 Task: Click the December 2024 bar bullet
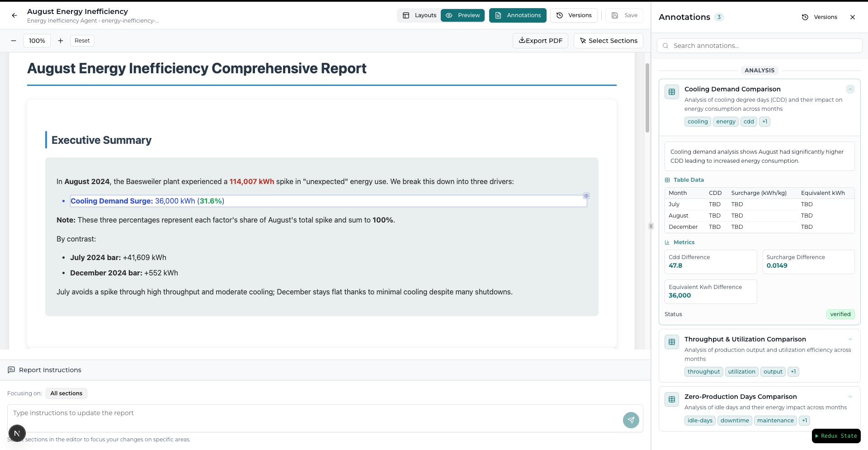click(124, 273)
